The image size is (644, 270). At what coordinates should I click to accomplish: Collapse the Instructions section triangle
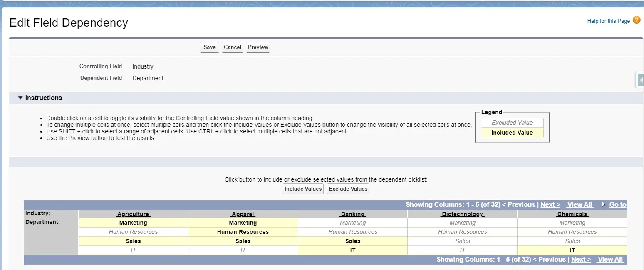(x=20, y=98)
